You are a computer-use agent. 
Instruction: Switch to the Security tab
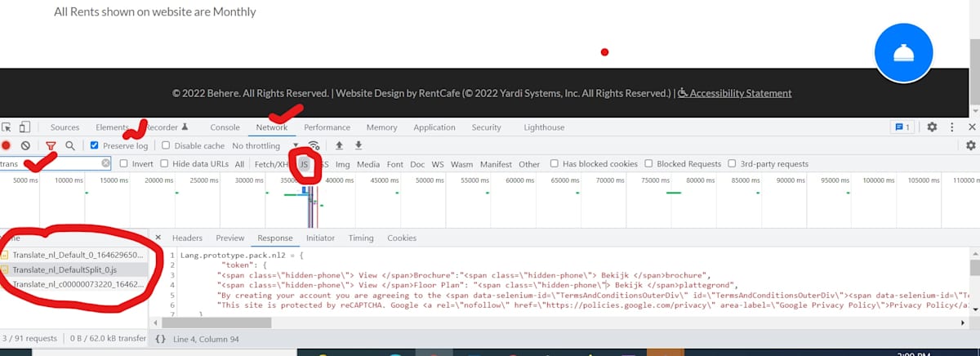[x=486, y=127]
